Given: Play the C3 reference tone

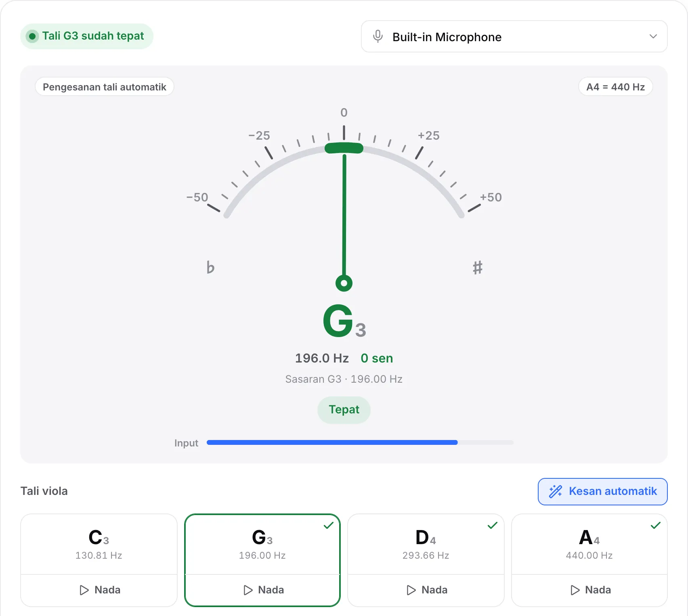Looking at the screenshot, I should [99, 590].
